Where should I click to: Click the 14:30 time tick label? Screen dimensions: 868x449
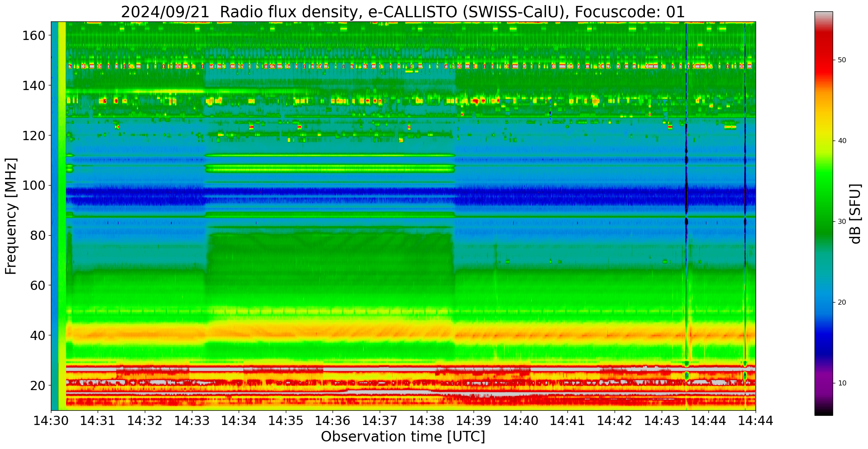click(51, 420)
